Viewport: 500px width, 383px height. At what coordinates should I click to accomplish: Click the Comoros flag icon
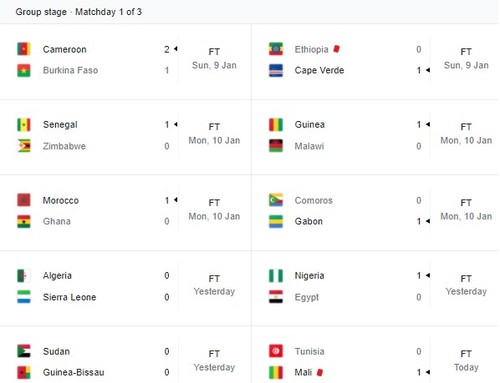pos(276,200)
